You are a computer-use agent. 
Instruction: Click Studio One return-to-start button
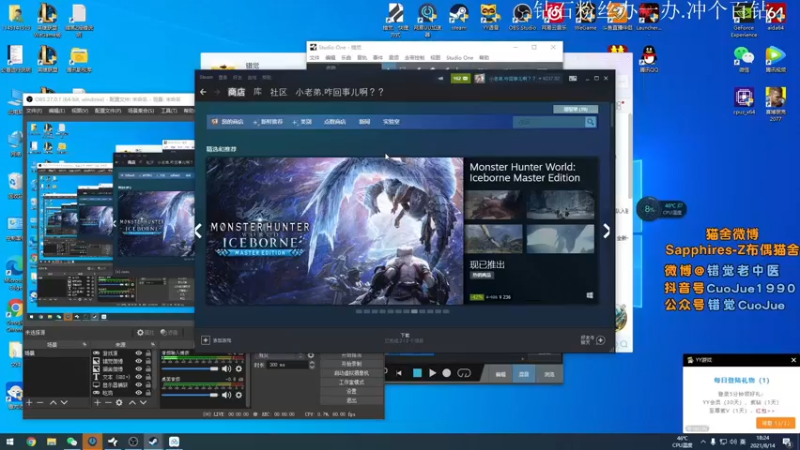(399, 373)
